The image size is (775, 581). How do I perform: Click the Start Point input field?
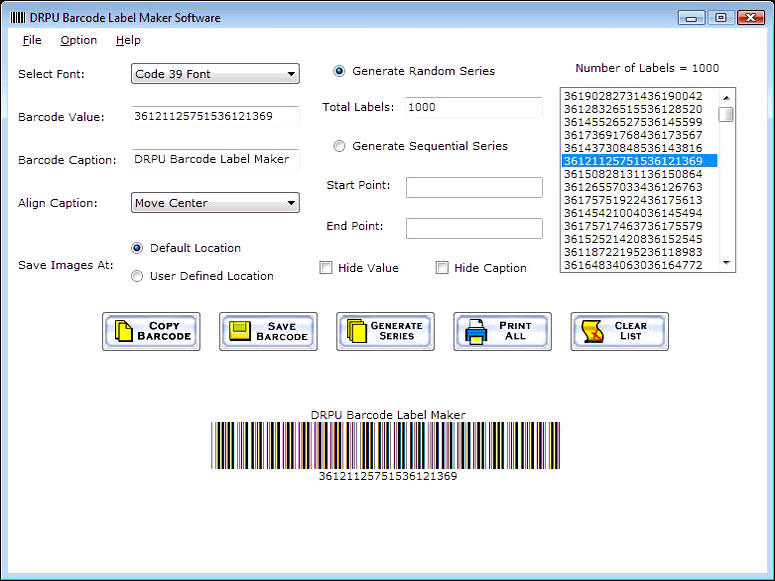(474, 187)
